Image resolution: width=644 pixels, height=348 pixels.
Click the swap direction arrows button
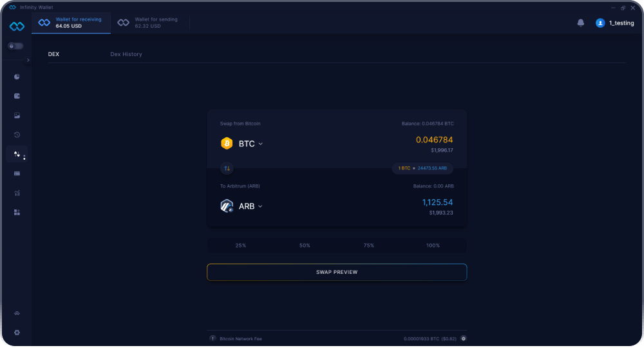coord(227,168)
